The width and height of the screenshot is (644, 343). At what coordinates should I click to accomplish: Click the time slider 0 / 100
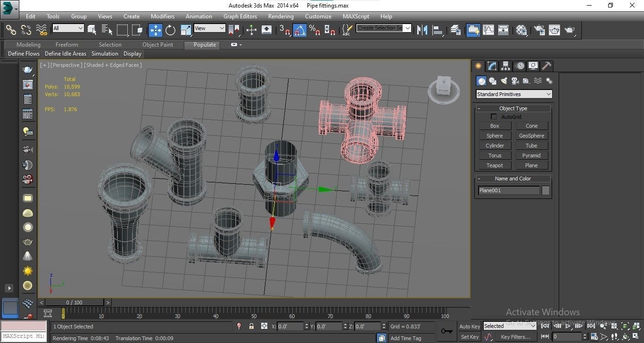tap(74, 302)
